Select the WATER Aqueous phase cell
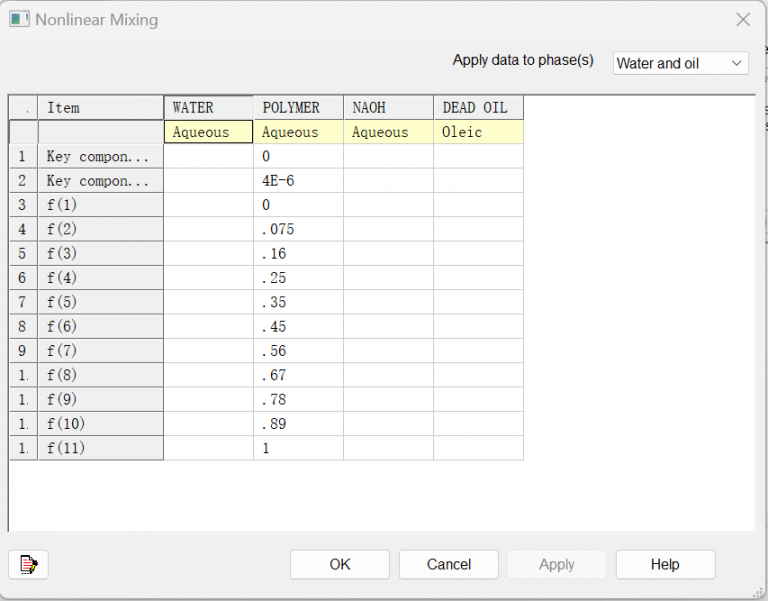 click(208, 132)
